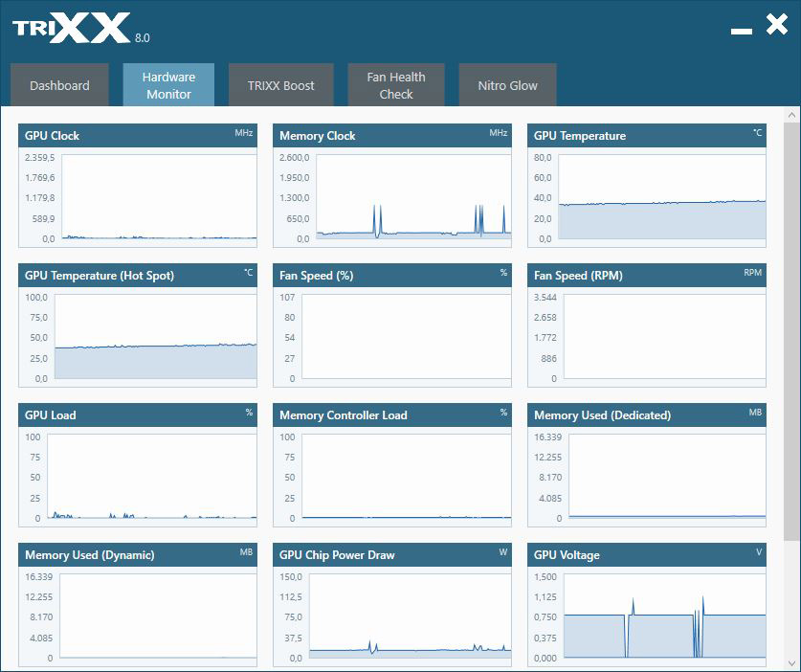Click the 80,0 GPU Temperature axis value

coord(543,157)
